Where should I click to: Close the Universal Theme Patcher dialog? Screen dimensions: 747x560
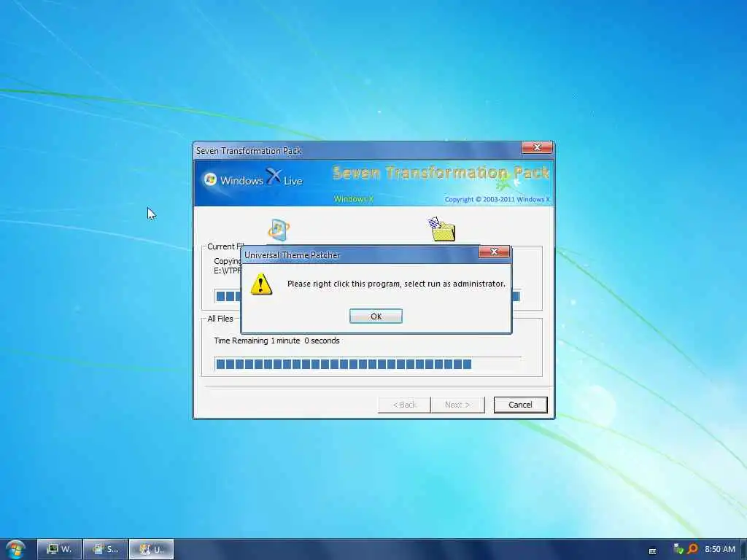(494, 252)
